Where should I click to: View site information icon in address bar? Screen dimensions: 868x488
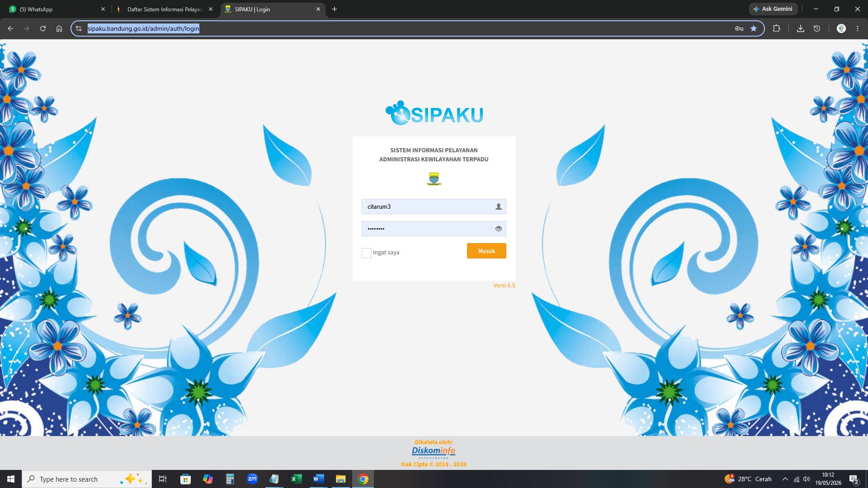click(79, 28)
